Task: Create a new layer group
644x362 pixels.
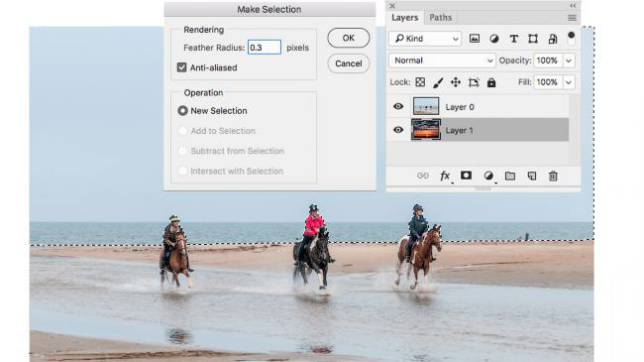Action: (510, 177)
